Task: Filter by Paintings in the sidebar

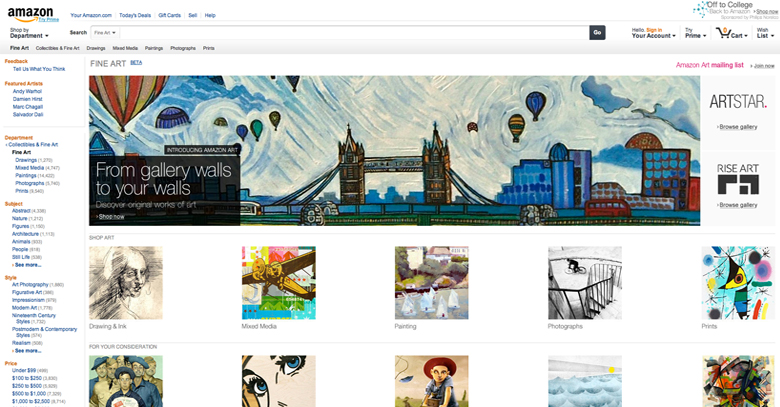Action: pos(26,176)
